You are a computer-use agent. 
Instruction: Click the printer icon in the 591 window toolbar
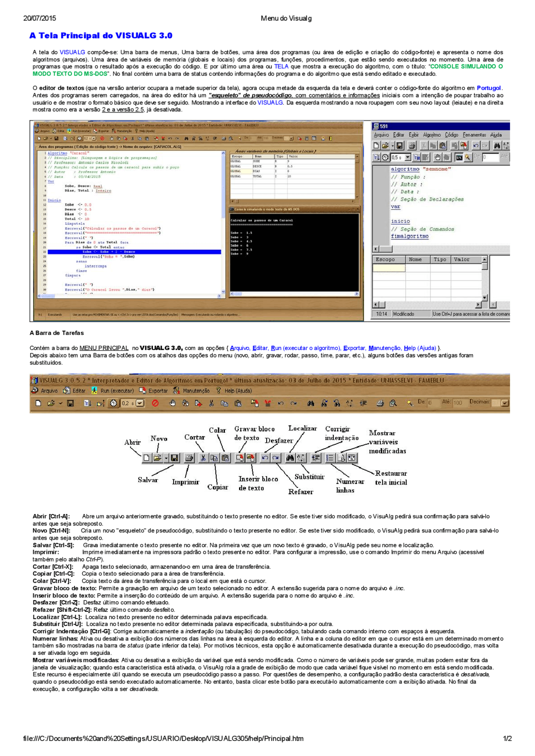(x=412, y=146)
